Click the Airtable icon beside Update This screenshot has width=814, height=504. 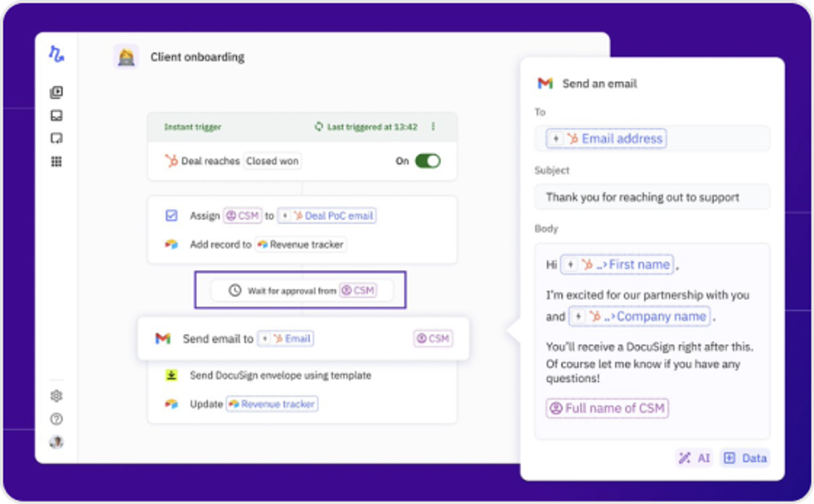click(171, 404)
